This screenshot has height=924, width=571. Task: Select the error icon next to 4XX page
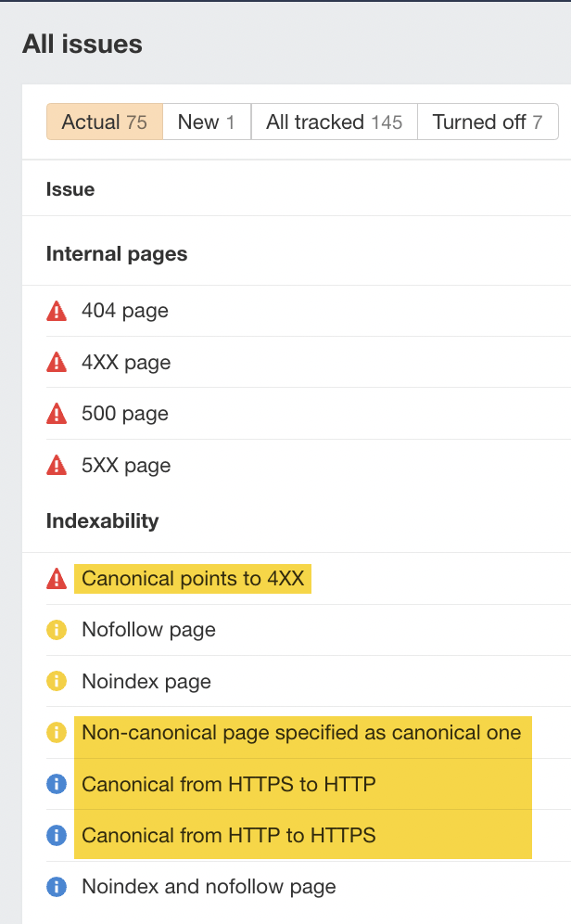pyautogui.click(x=56, y=362)
